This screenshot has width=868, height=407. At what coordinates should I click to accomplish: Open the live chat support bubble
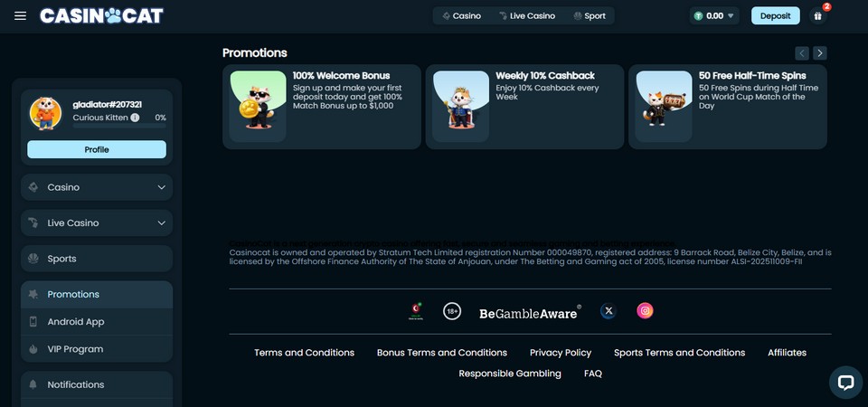click(x=845, y=382)
